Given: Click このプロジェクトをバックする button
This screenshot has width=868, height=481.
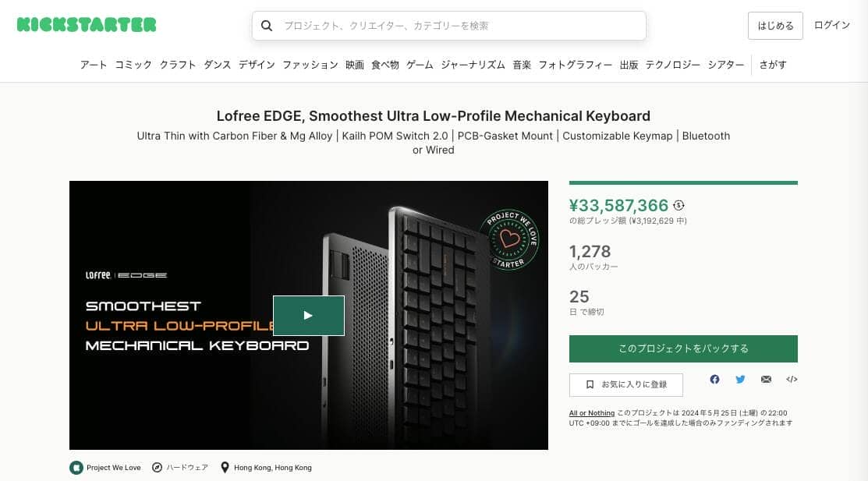Looking at the screenshot, I should [683, 348].
